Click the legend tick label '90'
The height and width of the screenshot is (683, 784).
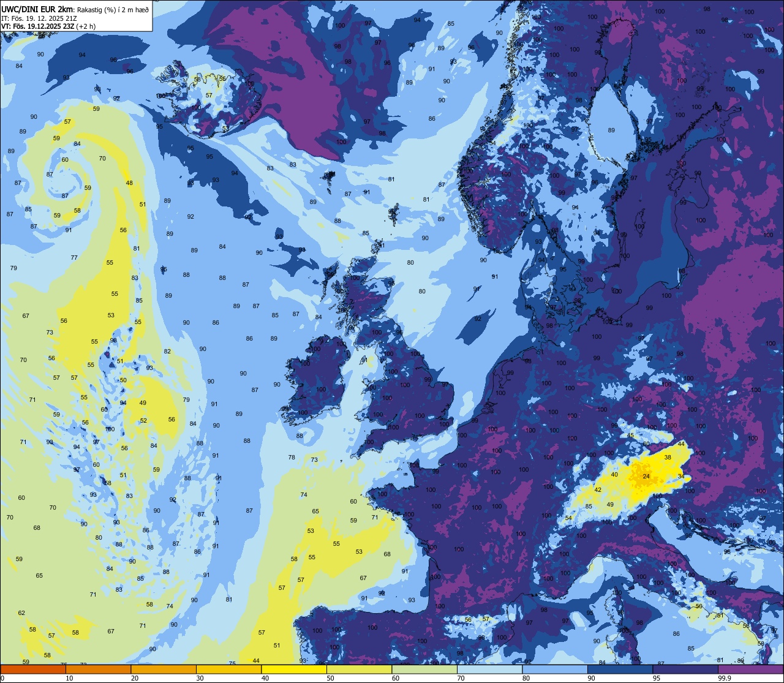coord(591,678)
